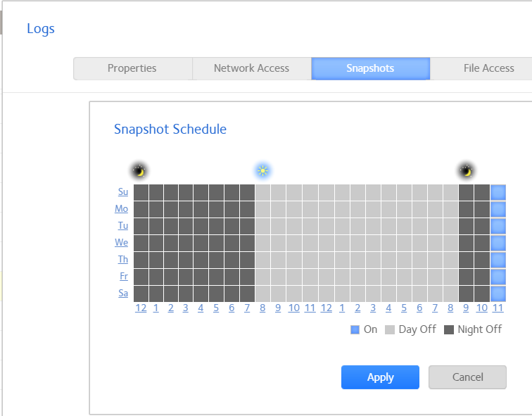Cancel the snapshot schedule changes
Image resolution: width=532 pixels, height=416 pixels.
[467, 377]
